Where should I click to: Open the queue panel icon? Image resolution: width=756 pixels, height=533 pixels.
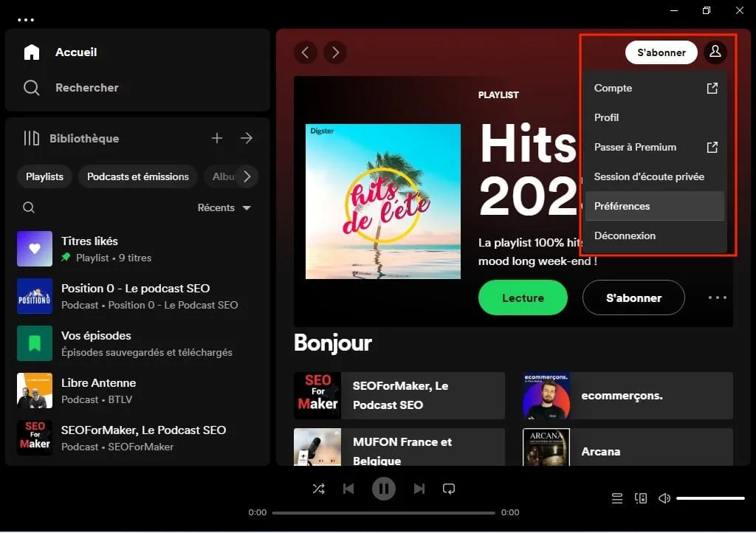pos(617,498)
